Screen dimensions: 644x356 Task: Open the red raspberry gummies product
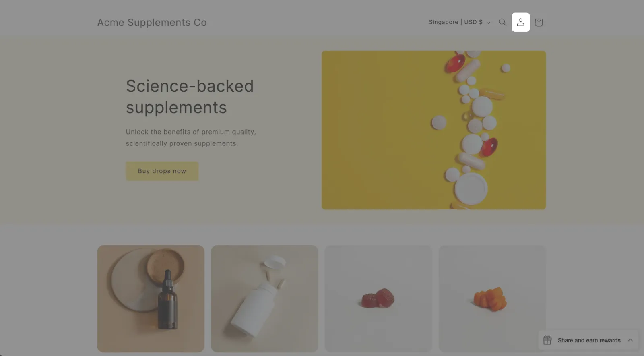(x=378, y=299)
